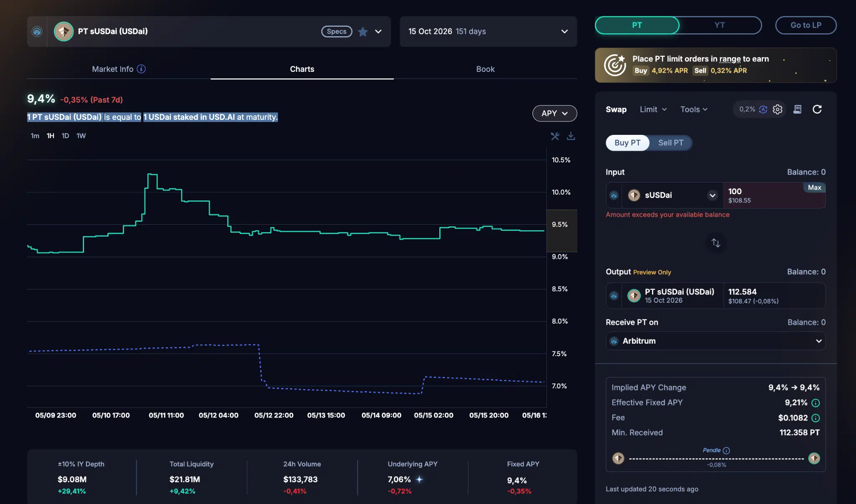Screen dimensions: 856x504
Task: Click the Go to LP button
Action: [x=806, y=25]
